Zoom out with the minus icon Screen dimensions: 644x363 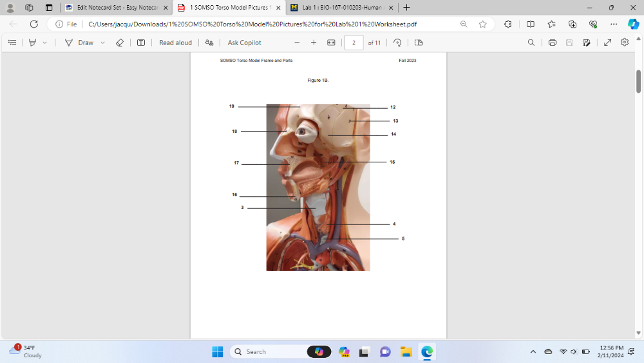point(297,43)
